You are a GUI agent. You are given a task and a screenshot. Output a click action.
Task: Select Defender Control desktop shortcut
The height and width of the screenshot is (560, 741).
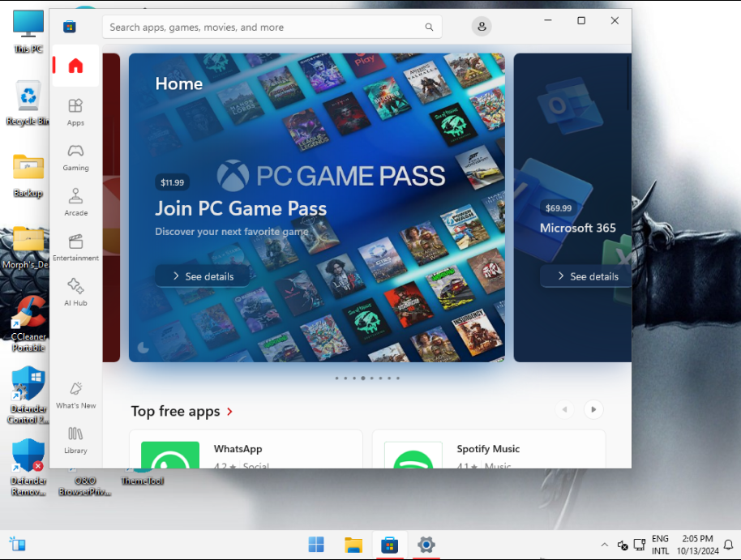click(28, 395)
